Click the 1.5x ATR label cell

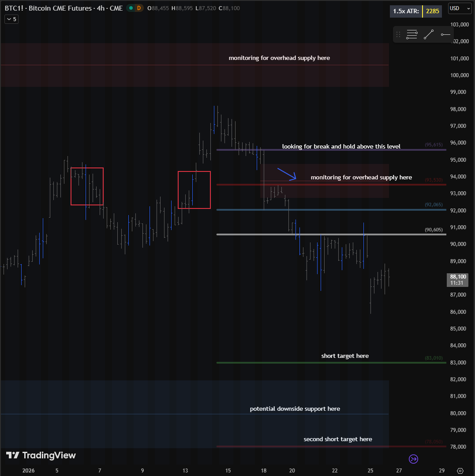406,11
